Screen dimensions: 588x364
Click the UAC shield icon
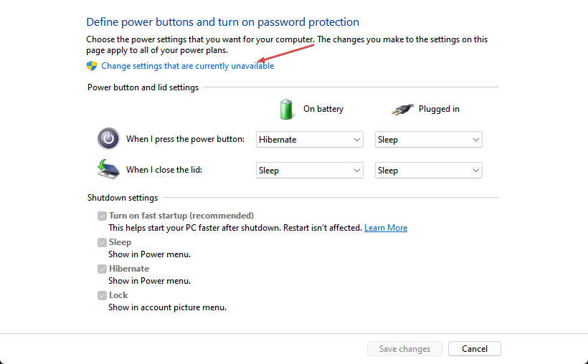92,66
